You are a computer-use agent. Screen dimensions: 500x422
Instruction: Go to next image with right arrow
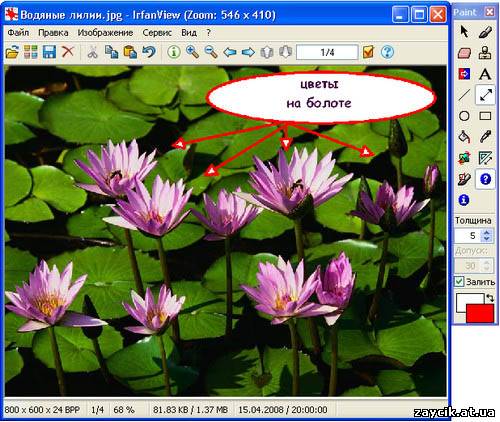pyautogui.click(x=248, y=52)
